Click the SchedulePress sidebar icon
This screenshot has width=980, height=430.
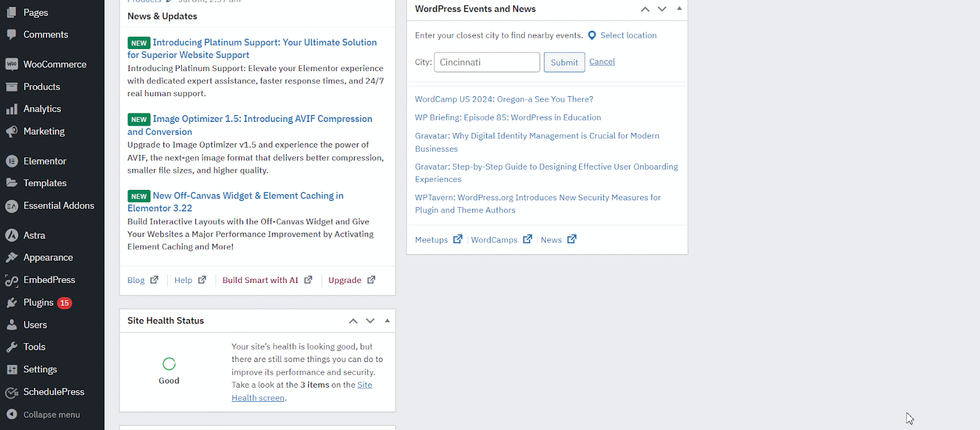tap(12, 393)
